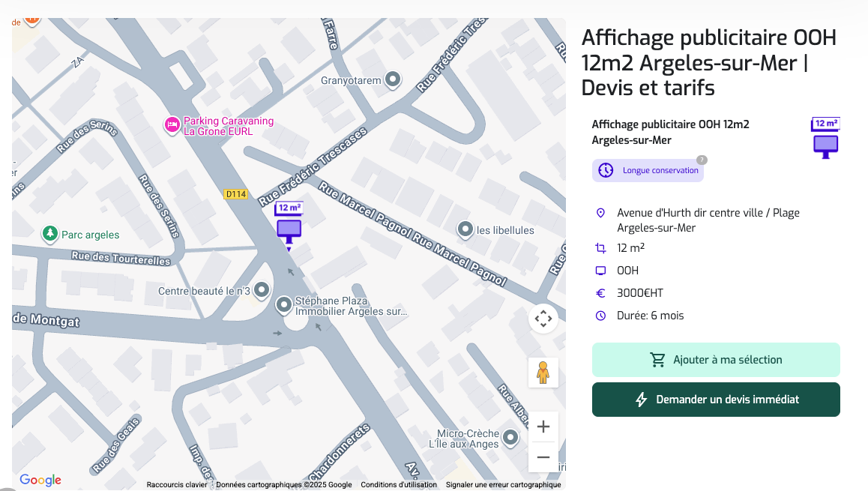Open the Conditions d'utilisation link

(399, 484)
